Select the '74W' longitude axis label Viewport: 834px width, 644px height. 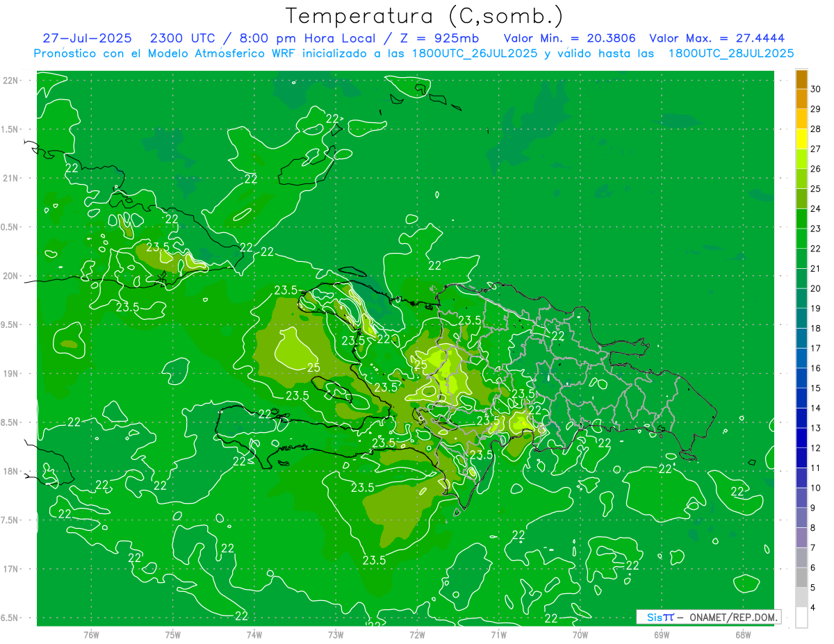coord(254,635)
